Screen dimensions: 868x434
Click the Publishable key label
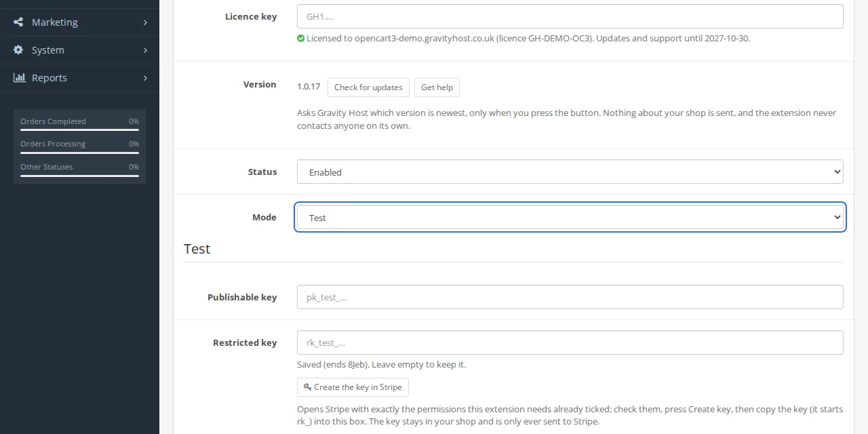pos(242,297)
